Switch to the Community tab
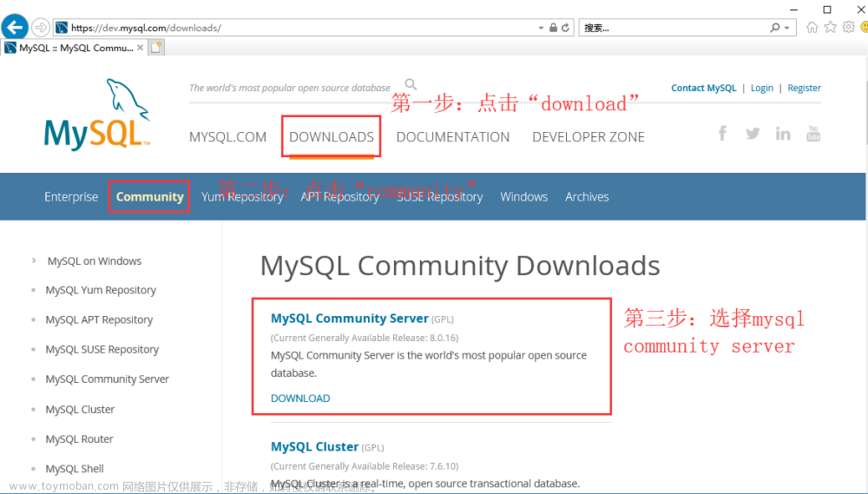This screenshot has height=494, width=868. (149, 196)
